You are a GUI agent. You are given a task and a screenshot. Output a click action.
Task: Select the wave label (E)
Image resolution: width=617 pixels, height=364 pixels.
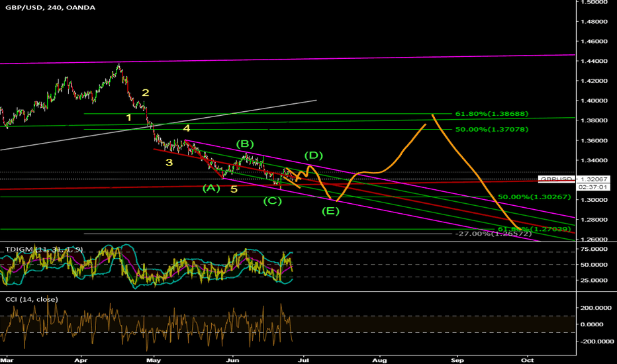pos(330,211)
